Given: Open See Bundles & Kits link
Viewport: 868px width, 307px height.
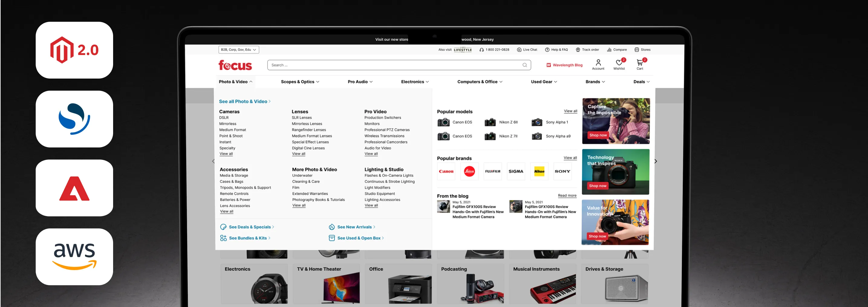Looking at the screenshot, I should 245,238.
